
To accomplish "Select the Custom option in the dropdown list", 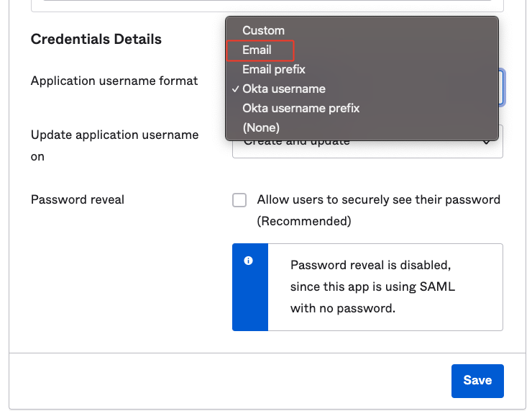I will 263,30.
